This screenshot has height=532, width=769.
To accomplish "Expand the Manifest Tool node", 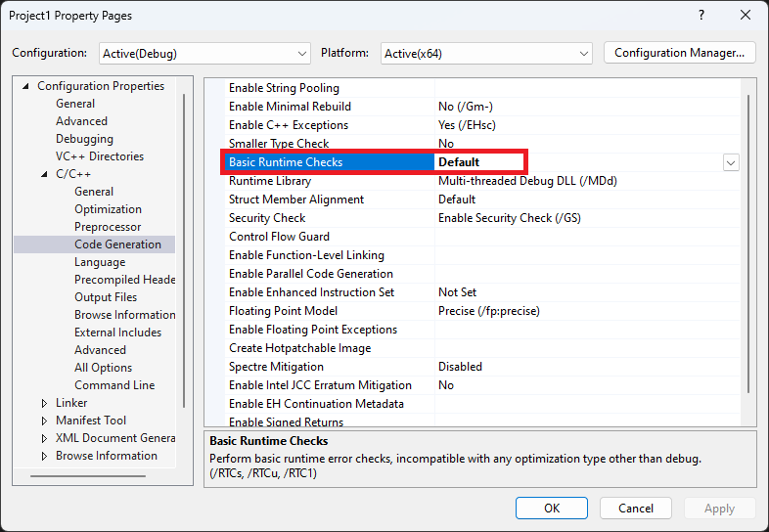I will (45, 421).
